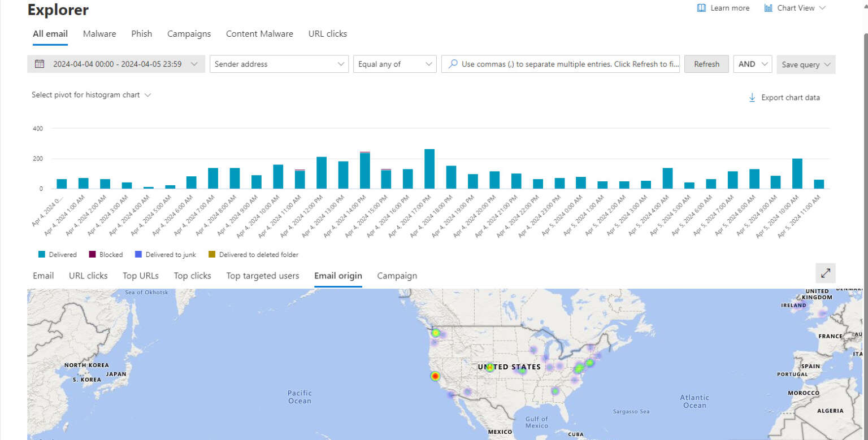The height and width of the screenshot is (440, 868).
Task: Click the search magnifier icon in filter box
Action: [453, 64]
